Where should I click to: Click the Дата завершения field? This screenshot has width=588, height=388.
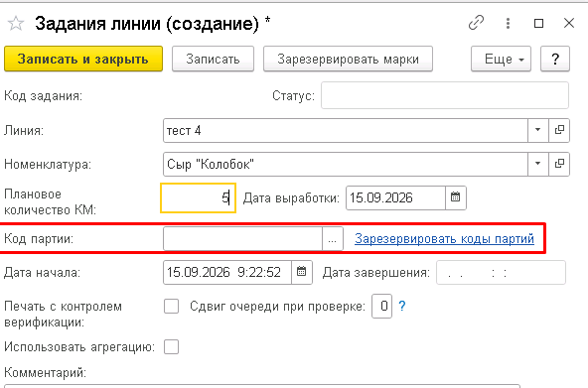pos(501,272)
